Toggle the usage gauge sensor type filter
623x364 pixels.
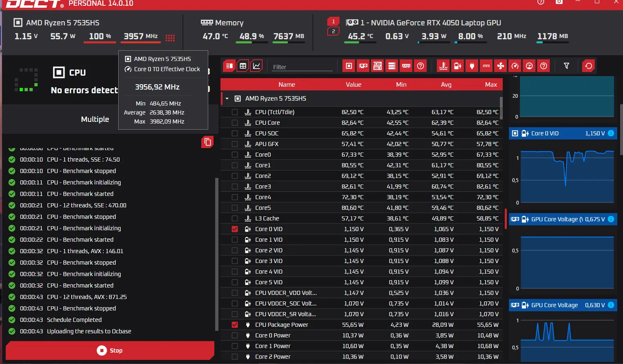pos(529,66)
